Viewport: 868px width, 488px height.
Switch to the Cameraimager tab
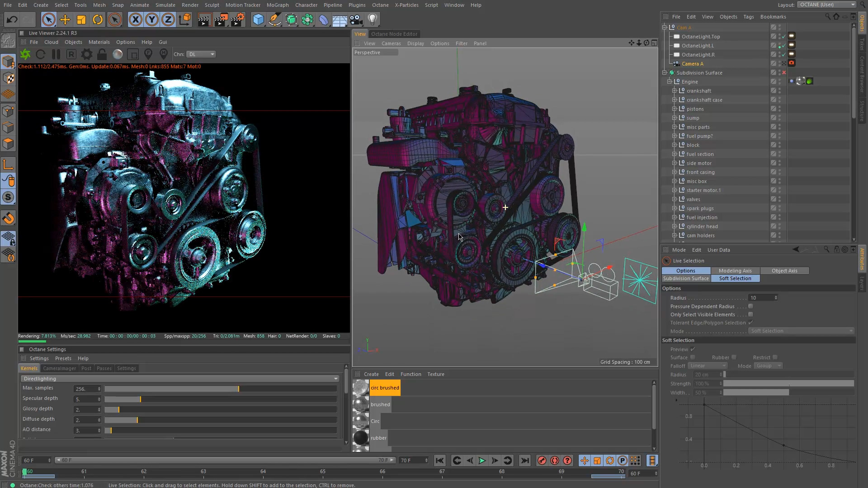tap(59, 368)
